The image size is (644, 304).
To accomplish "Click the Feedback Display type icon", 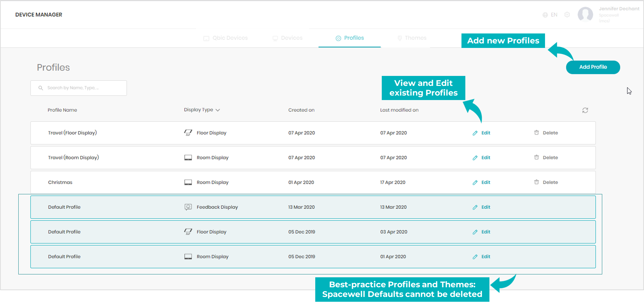I will [x=188, y=207].
